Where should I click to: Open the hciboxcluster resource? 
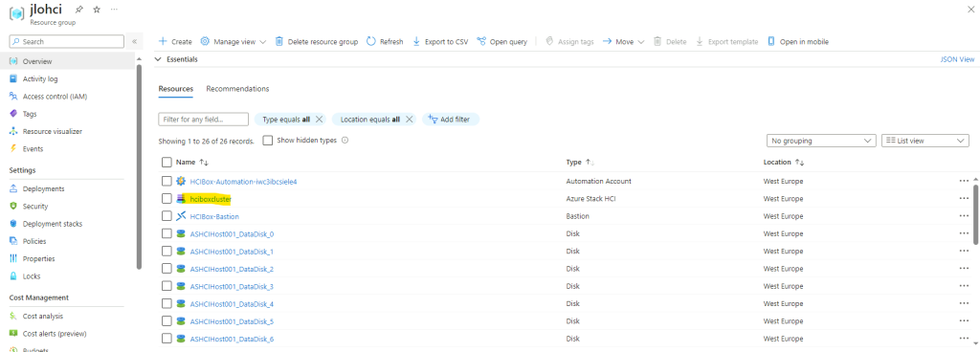(211, 199)
